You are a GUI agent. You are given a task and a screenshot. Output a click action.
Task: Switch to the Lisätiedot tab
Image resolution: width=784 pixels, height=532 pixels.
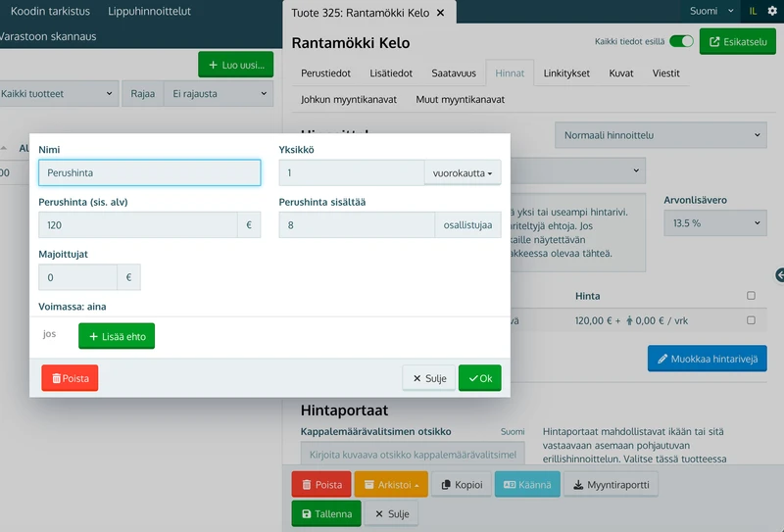(391, 73)
